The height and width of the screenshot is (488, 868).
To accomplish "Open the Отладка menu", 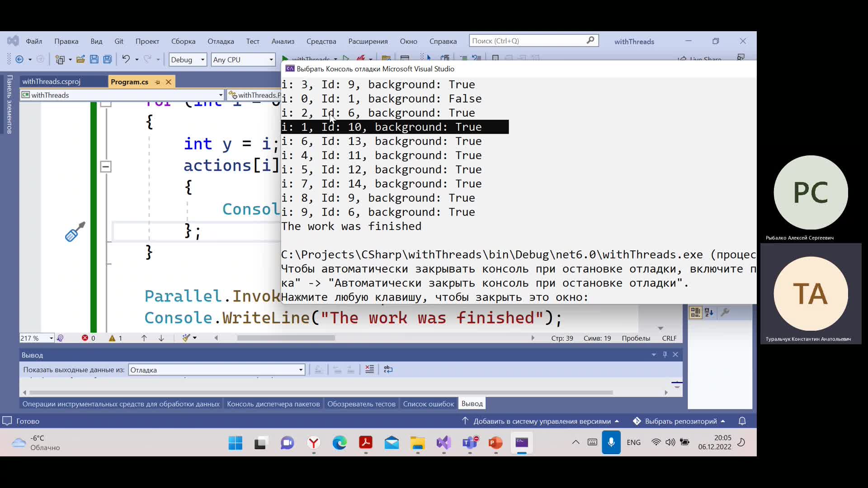I will pyautogui.click(x=221, y=41).
